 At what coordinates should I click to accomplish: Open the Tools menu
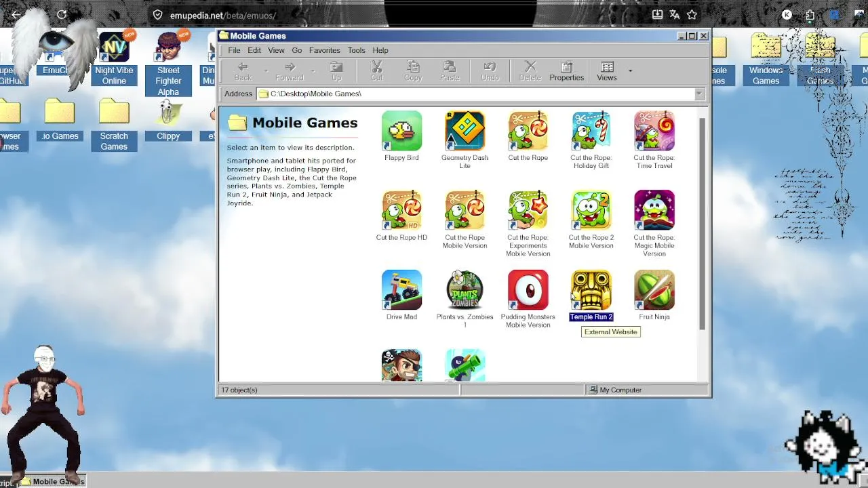[x=357, y=50]
